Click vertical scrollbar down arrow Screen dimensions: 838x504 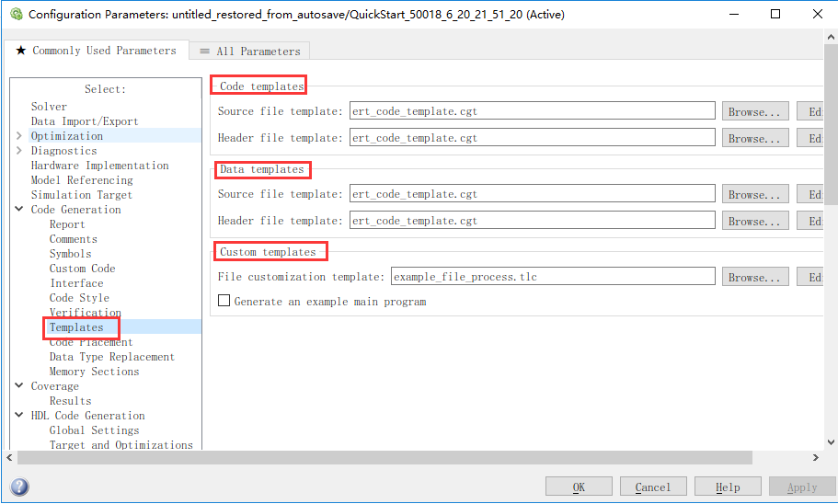[x=831, y=442]
